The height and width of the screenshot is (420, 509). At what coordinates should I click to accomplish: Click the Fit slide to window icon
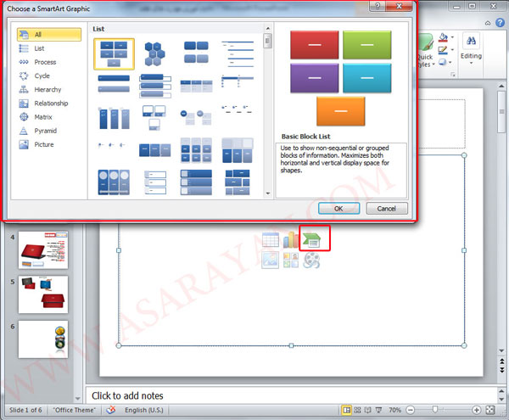[x=490, y=411]
